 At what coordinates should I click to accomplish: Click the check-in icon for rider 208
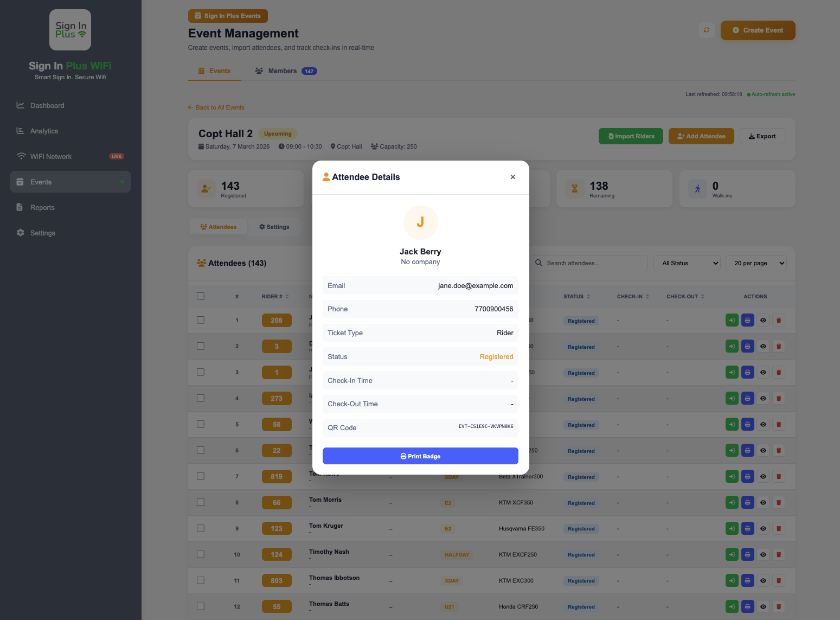tap(732, 321)
